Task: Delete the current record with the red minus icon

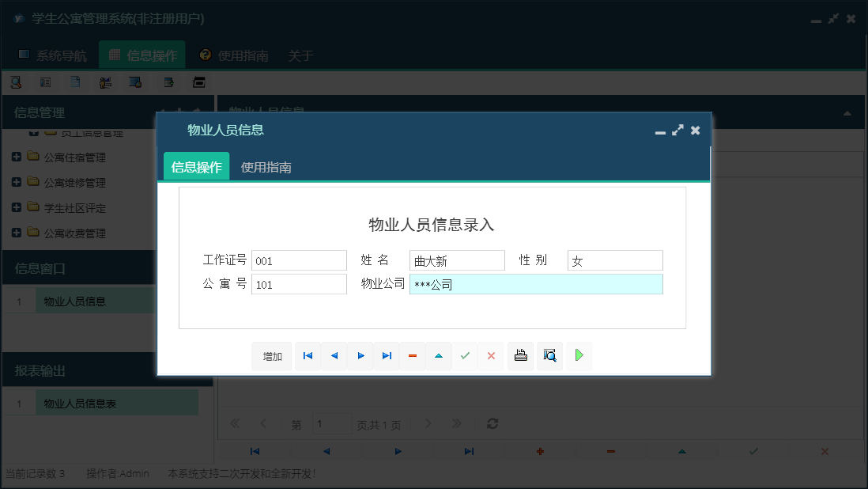Action: click(x=412, y=355)
